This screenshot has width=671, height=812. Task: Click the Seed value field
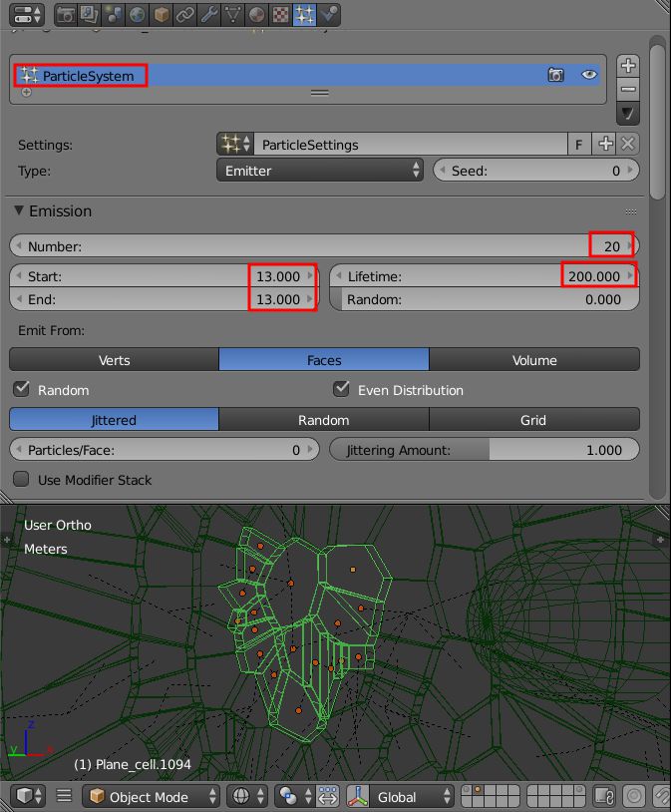click(x=536, y=171)
